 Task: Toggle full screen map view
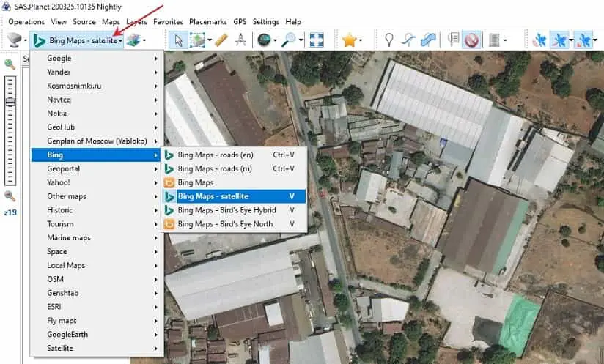[316, 40]
